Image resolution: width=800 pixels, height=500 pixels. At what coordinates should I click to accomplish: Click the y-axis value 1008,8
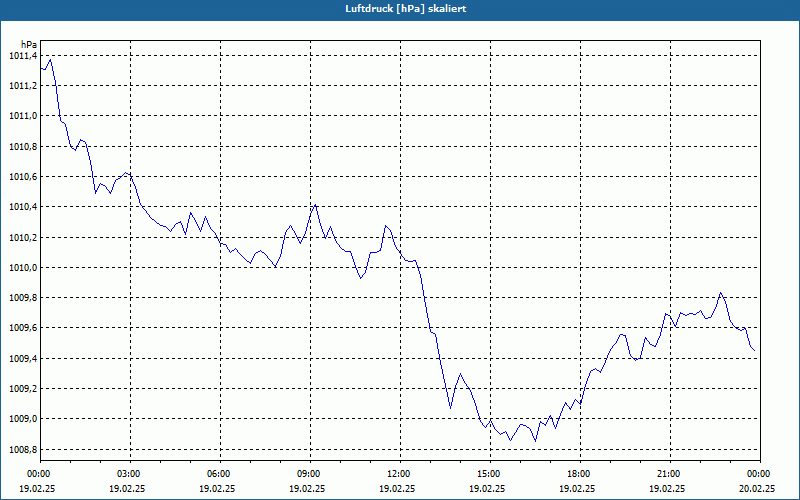click(23, 449)
